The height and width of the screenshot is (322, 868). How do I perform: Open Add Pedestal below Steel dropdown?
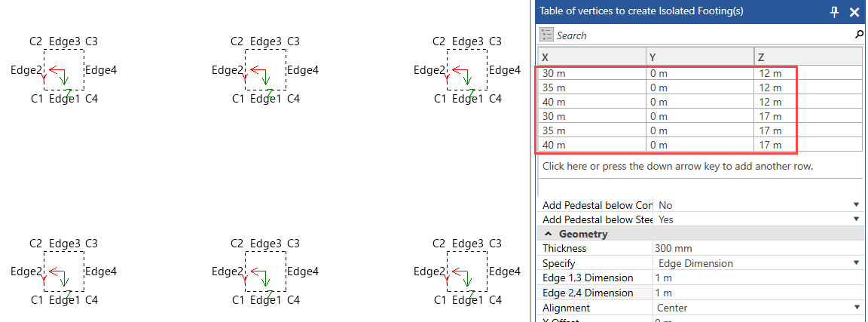click(856, 219)
